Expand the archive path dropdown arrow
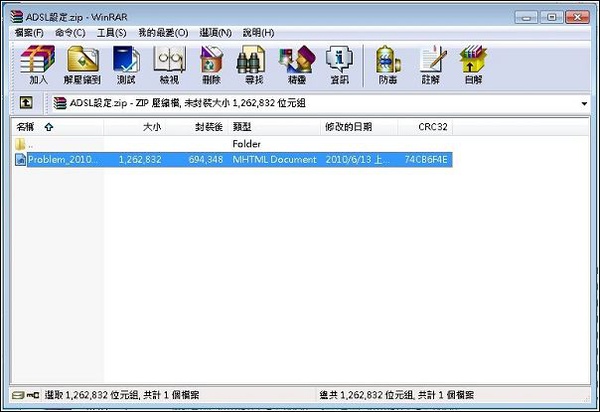The height and width of the screenshot is (412, 600). [584, 103]
